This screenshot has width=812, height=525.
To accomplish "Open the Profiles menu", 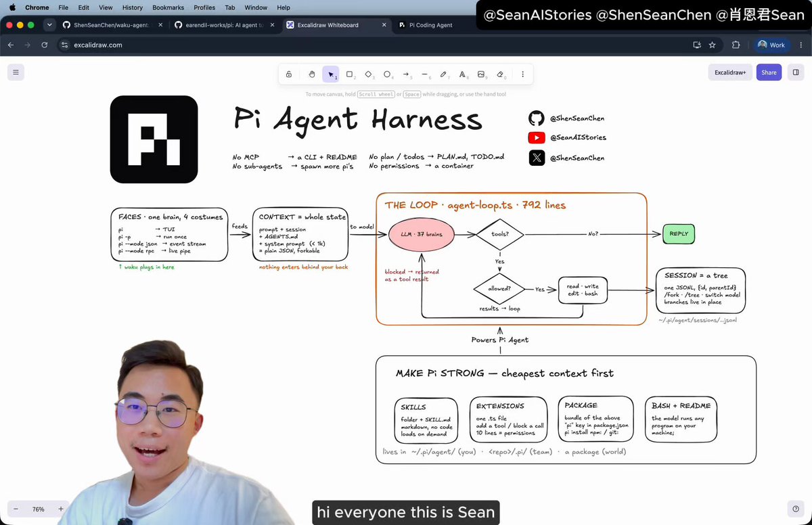I will [204, 7].
